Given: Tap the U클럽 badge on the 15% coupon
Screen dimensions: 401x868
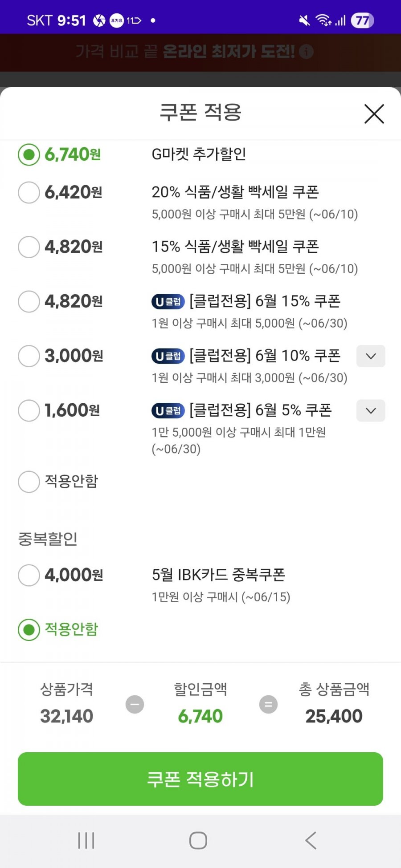Looking at the screenshot, I should 168,302.
